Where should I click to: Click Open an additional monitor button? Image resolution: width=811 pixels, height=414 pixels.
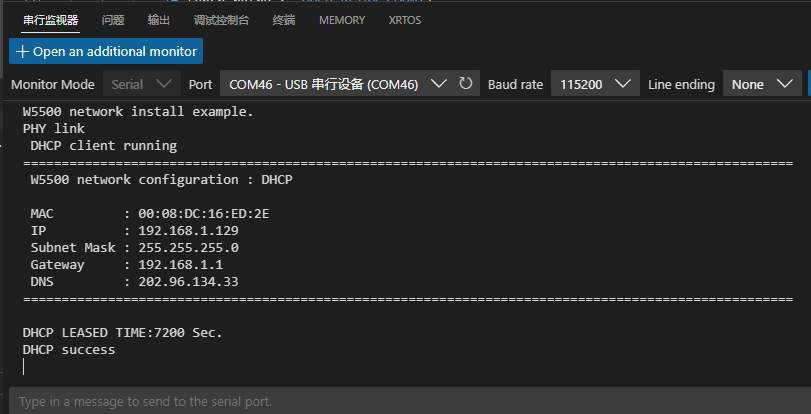click(x=106, y=51)
